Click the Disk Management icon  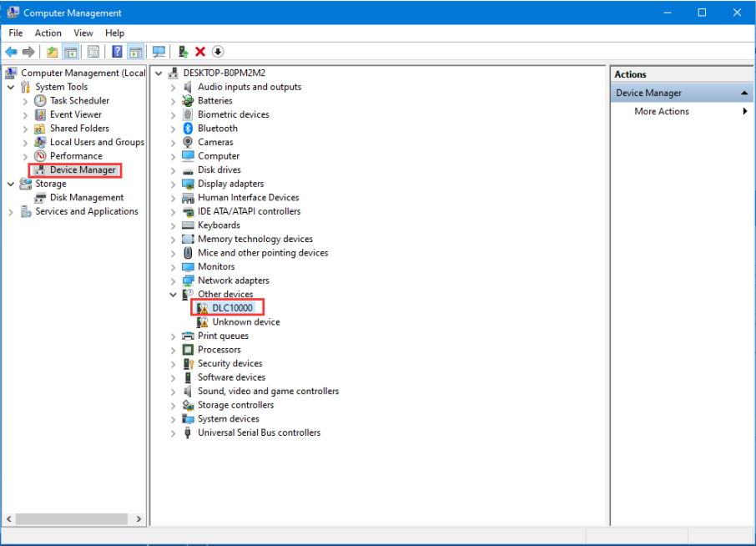point(41,198)
